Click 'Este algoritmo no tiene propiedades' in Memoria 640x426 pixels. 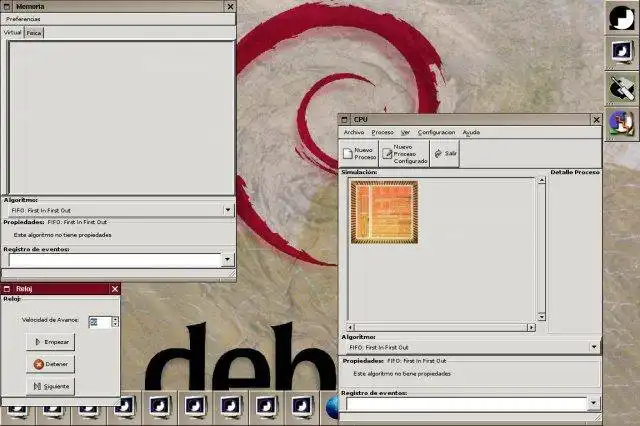coord(62,235)
